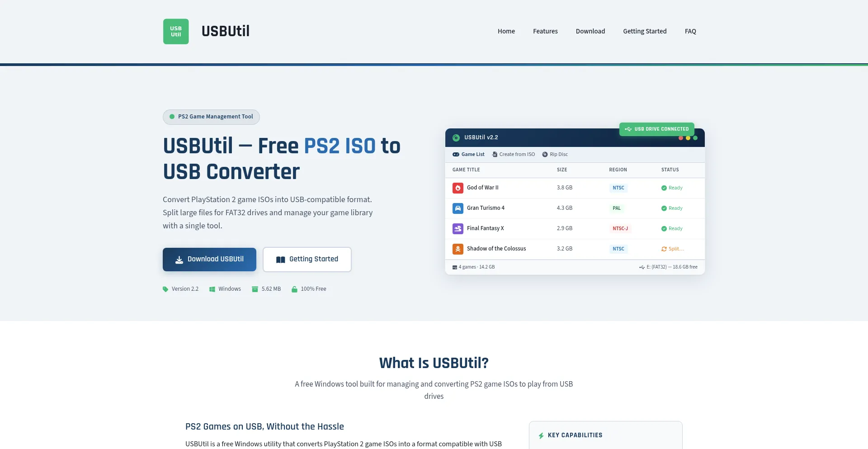Select the Gran Turismo 4 row title
Viewport: 868px width, 449px height.
486,208
